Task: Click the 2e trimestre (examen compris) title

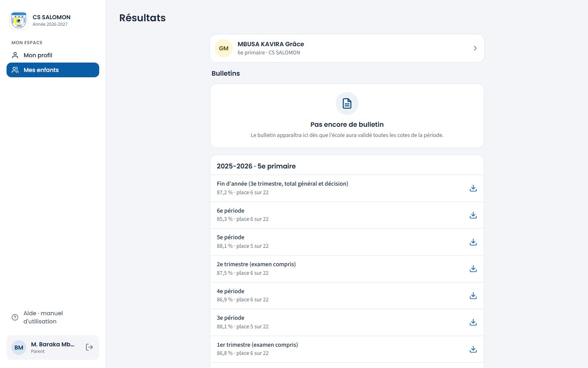Action: point(256,264)
